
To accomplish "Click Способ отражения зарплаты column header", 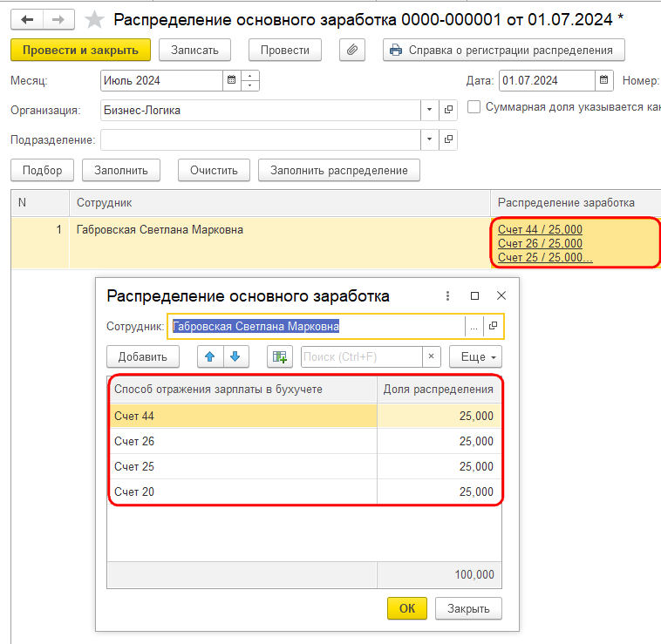I will point(243,390).
